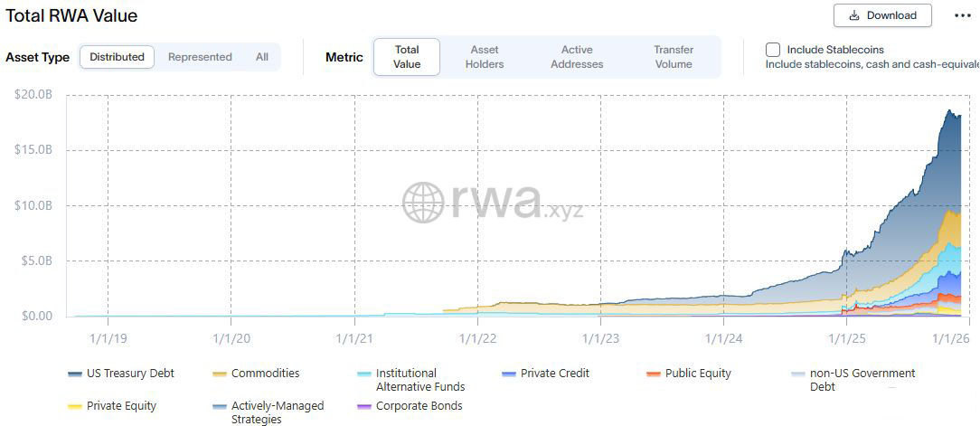Click the Download button
980x426 pixels.
pos(882,15)
